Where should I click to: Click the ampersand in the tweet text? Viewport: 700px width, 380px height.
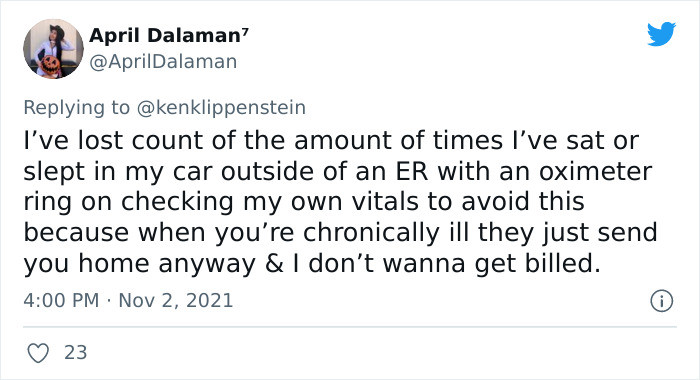[x=274, y=263]
